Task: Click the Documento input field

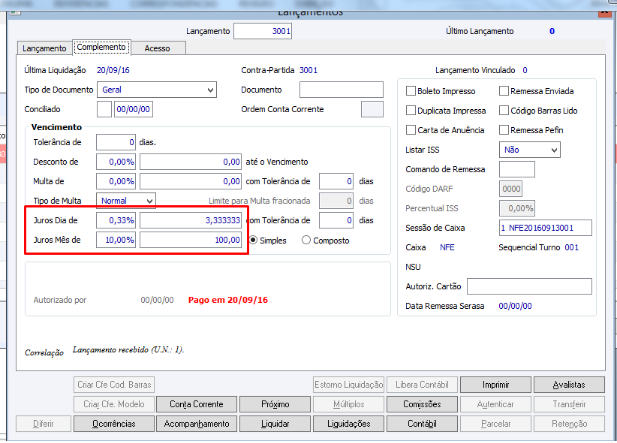Action: pos(341,90)
